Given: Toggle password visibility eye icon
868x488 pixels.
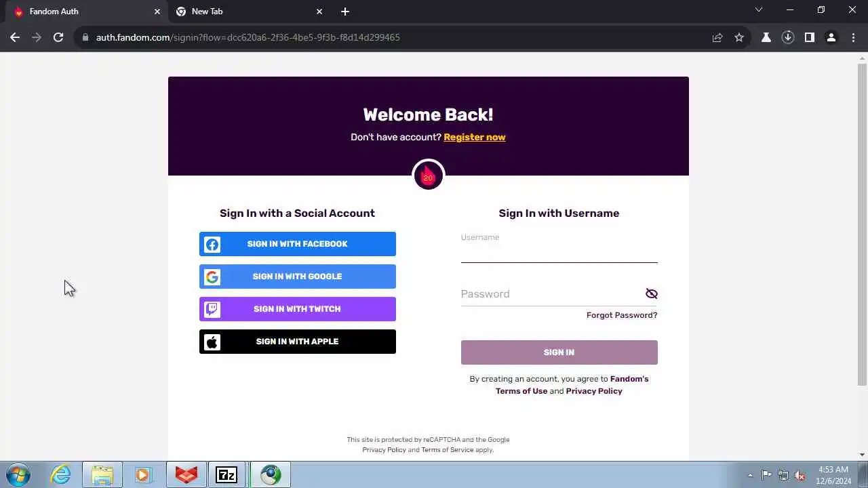Looking at the screenshot, I should pos(652,293).
